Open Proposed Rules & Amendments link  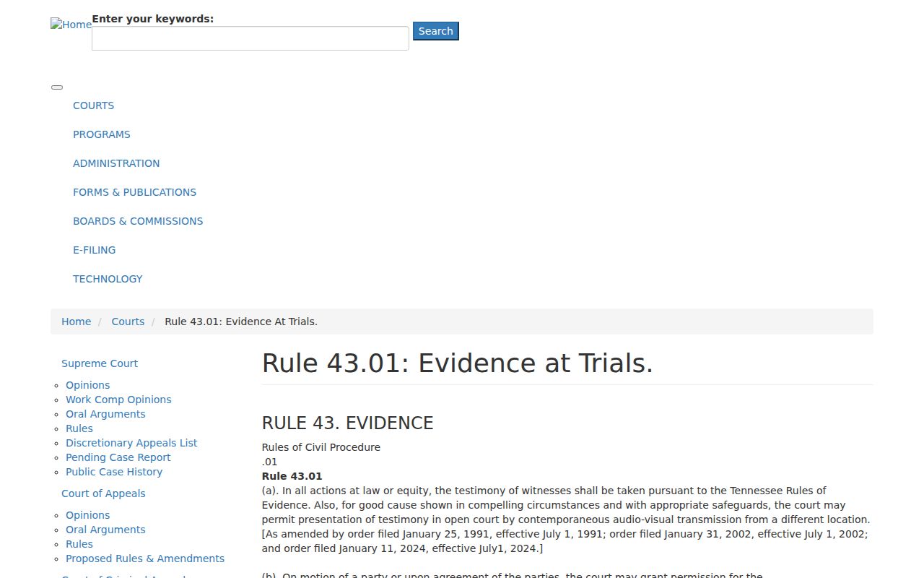(145, 558)
